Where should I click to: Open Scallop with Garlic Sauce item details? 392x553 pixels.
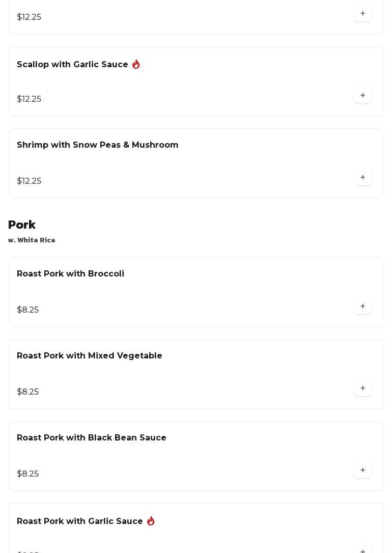(x=72, y=65)
